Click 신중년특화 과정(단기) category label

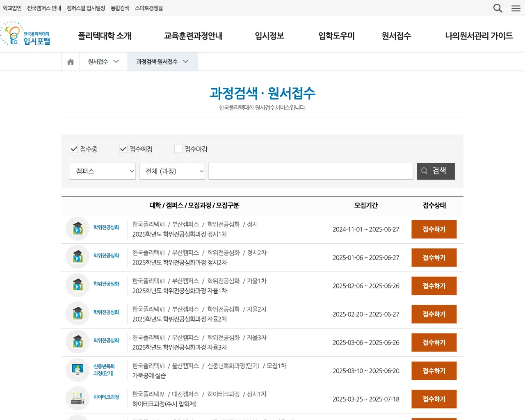click(104, 370)
